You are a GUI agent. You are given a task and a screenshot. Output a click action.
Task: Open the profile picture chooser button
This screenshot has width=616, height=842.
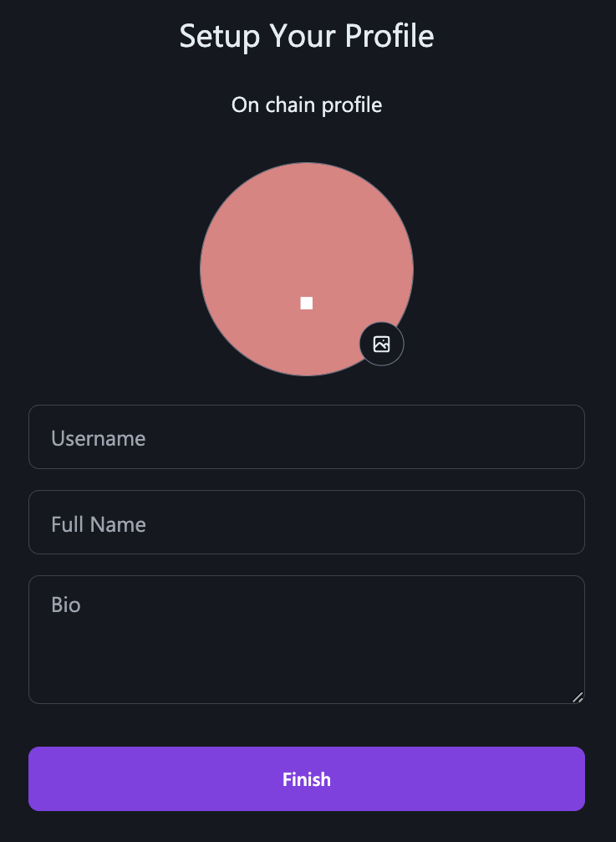(x=381, y=344)
